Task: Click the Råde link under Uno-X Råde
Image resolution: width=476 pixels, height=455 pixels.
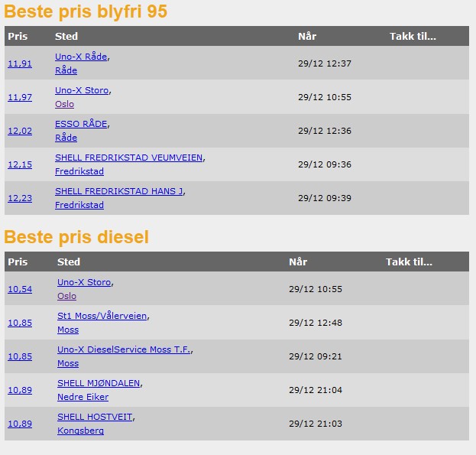Action: [66, 70]
